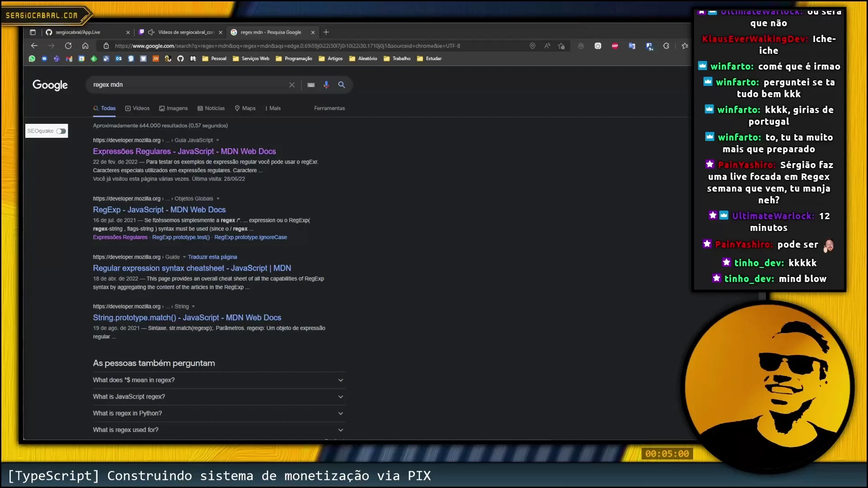Select the Imagens search filter

coord(174,108)
